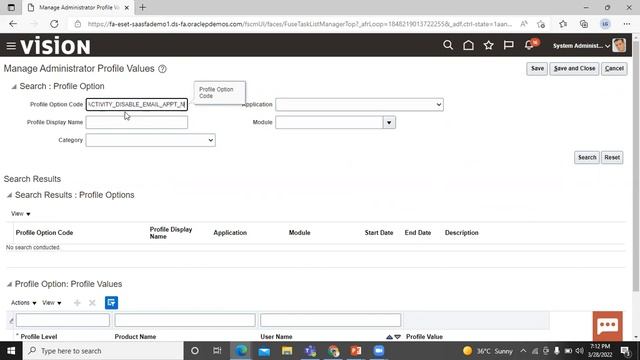Refresh the browser page

coord(54,24)
